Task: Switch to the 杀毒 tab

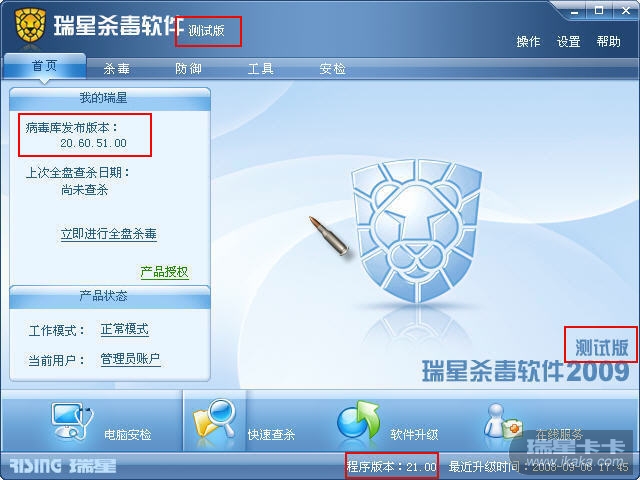Action: (116, 69)
